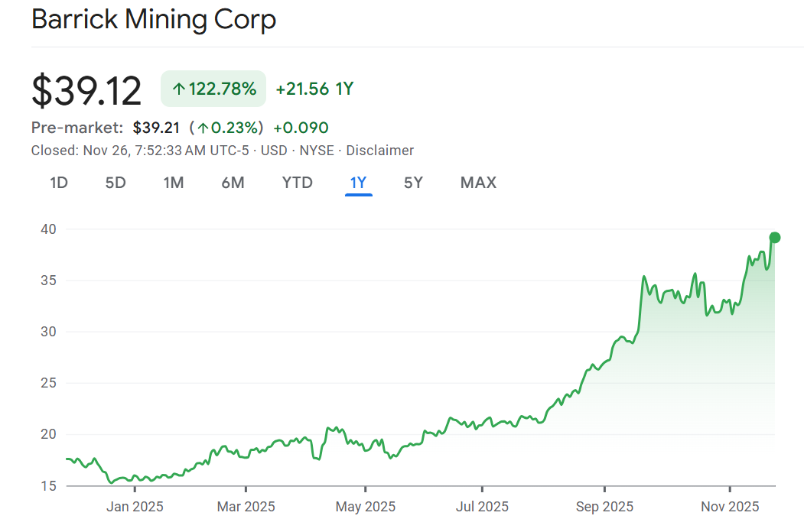Open the 5Y chart view
804x532 pixels.
point(413,183)
